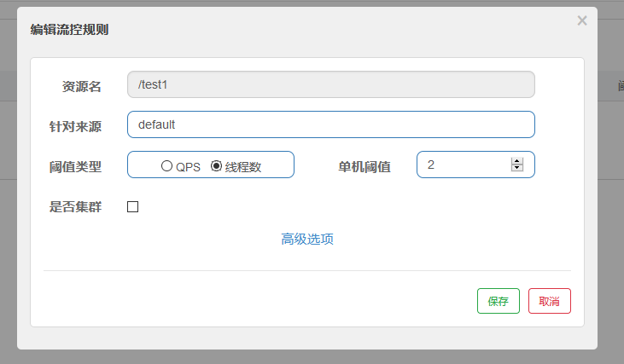Click the 资源名 field showing /test1
This screenshot has width=624, height=364.
(330, 84)
